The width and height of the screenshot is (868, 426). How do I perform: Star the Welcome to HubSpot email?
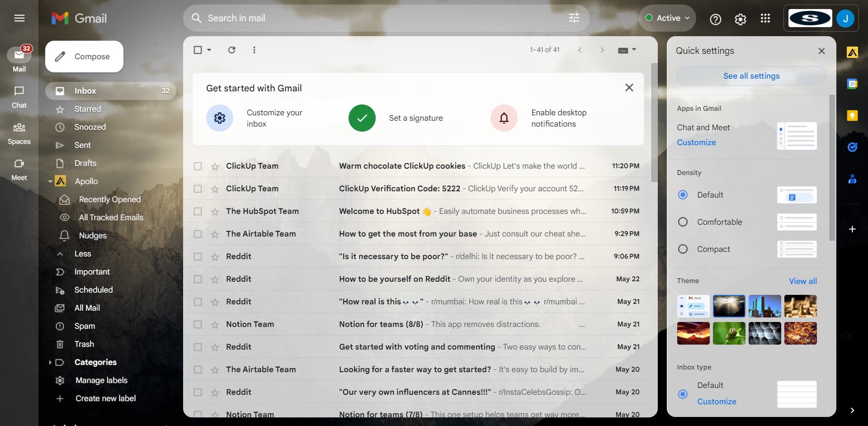(215, 212)
